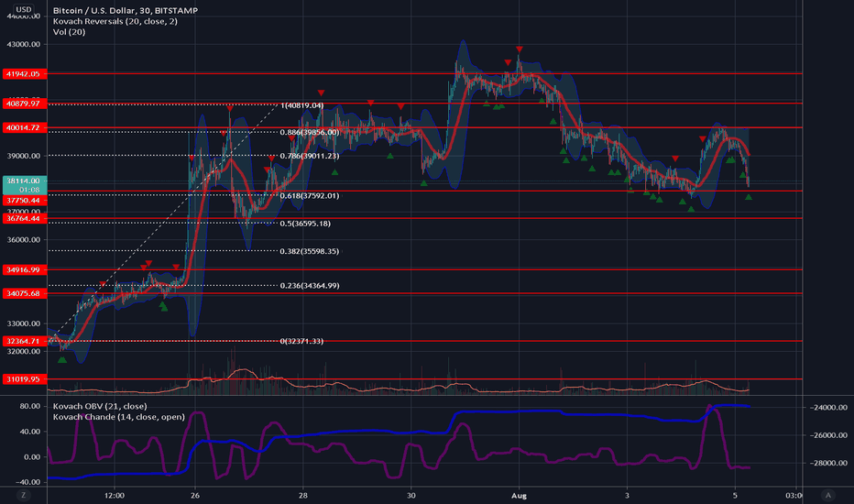The height and width of the screenshot is (504, 854).
Task: Select the Fib level 0.236(34364.99) label
Action: point(310,286)
